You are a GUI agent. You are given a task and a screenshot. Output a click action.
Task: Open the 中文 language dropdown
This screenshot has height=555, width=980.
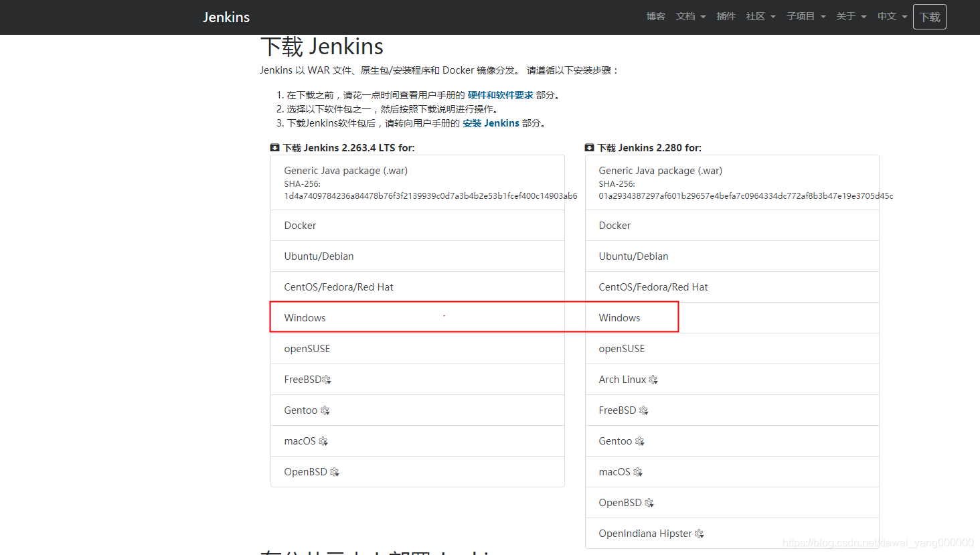[892, 17]
